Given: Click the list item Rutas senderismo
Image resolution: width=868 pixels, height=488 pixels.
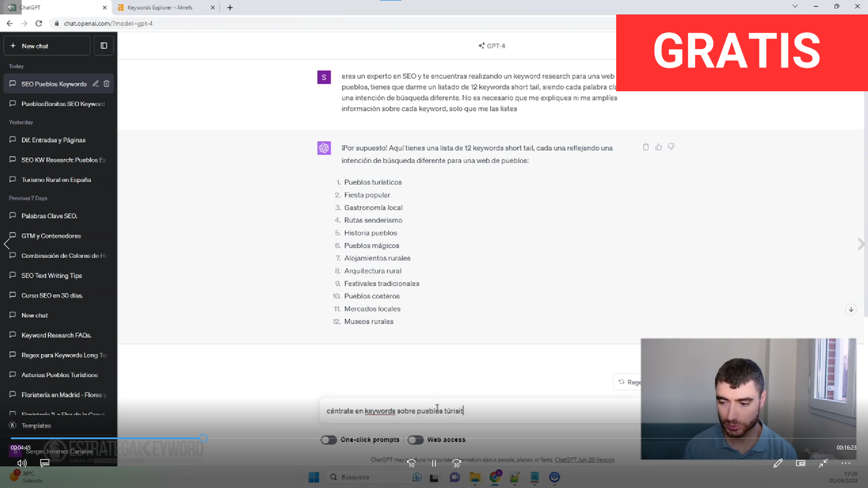Looking at the screenshot, I should [373, 220].
